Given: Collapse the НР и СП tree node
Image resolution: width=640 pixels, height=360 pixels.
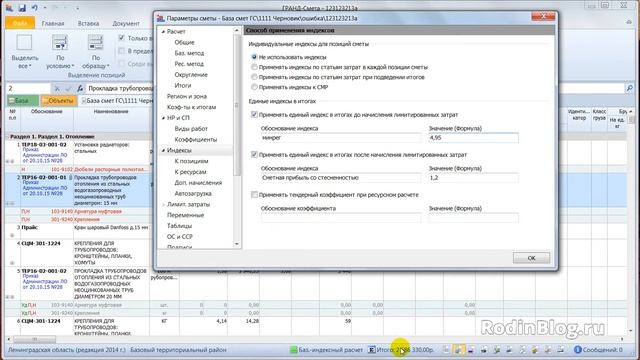Looking at the screenshot, I should point(163,118).
